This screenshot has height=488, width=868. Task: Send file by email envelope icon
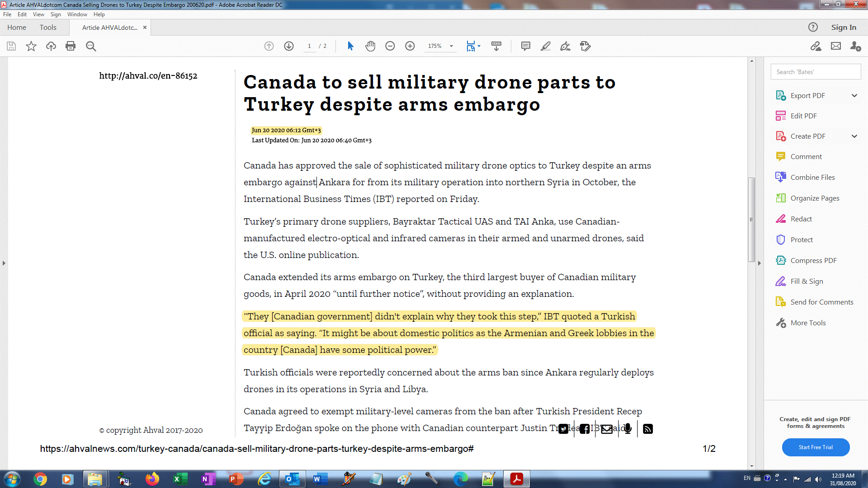[x=836, y=46]
